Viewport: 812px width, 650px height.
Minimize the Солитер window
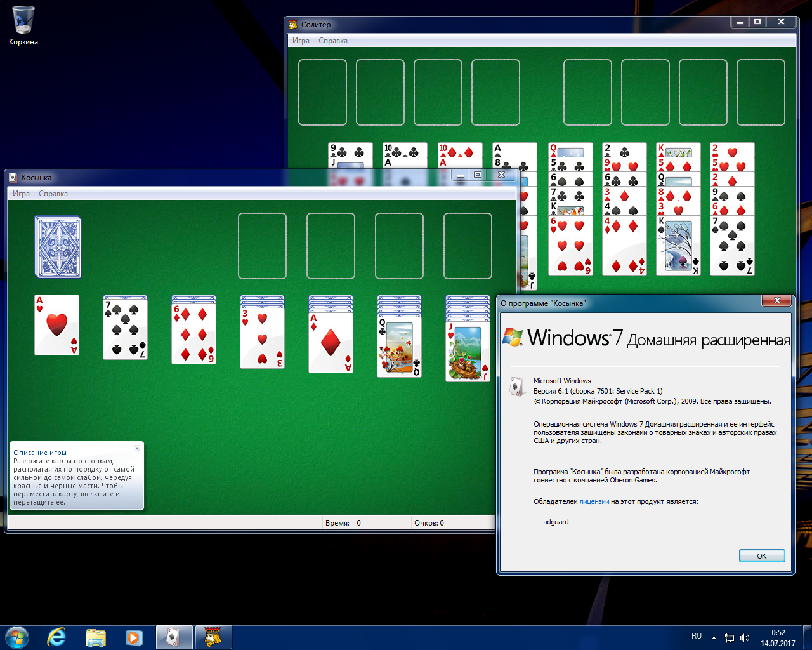pos(740,22)
